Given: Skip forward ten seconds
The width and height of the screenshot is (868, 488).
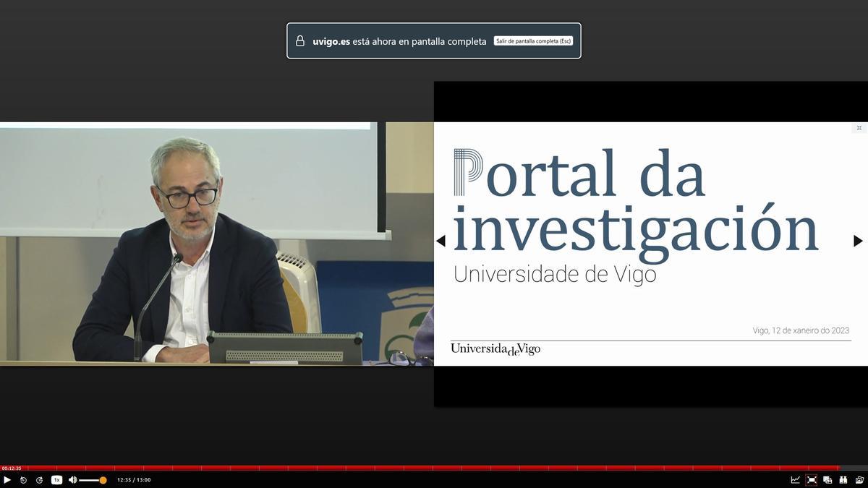Looking at the screenshot, I should [39, 479].
